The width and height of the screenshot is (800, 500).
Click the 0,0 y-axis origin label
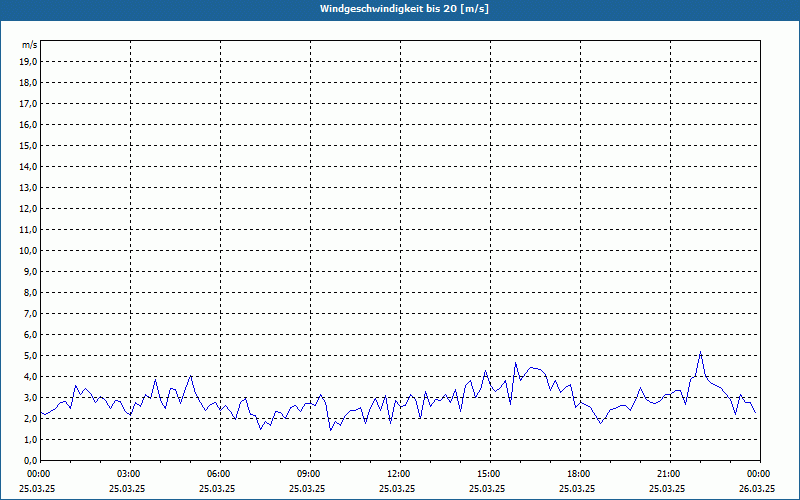[x=30, y=460]
